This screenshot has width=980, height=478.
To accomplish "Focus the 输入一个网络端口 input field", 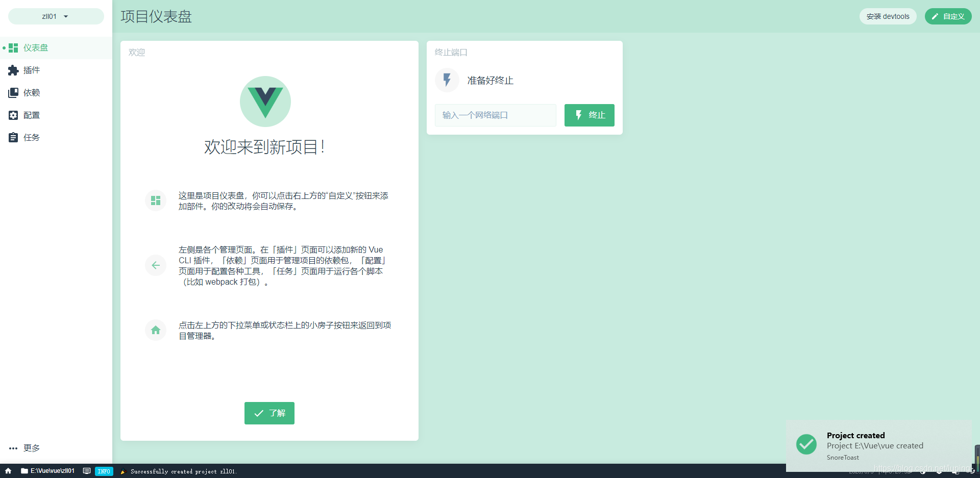I will coord(496,115).
